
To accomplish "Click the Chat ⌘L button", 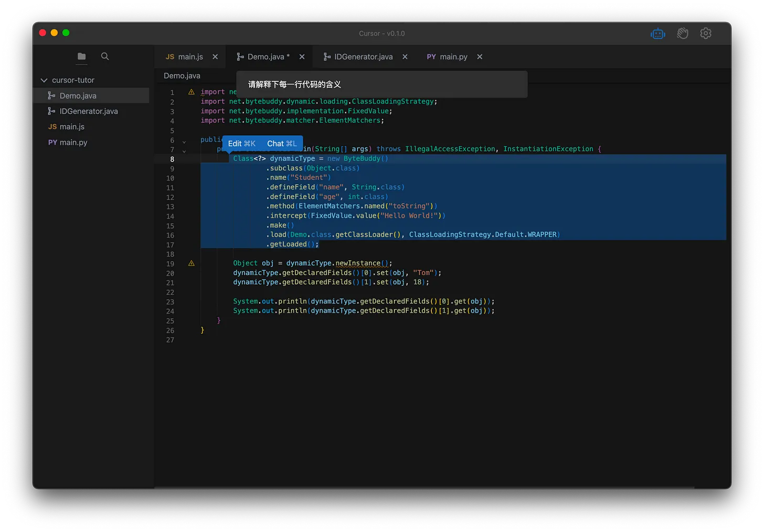I will 282,144.
